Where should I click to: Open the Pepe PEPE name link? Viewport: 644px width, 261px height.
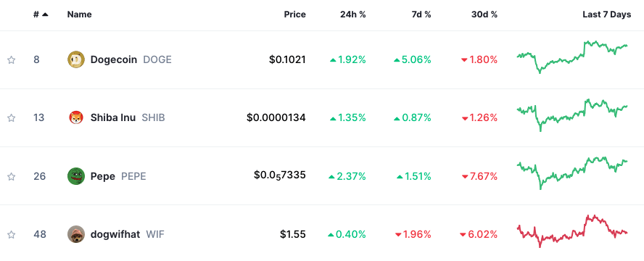coord(118,176)
